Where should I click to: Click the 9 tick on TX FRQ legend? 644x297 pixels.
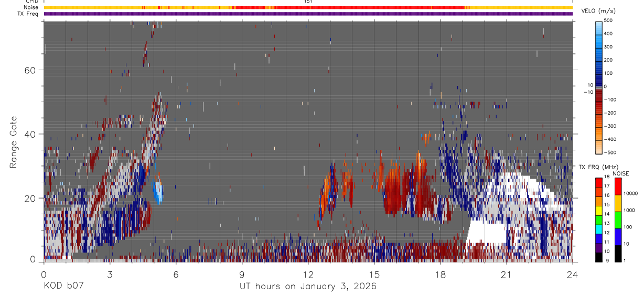pyautogui.click(x=606, y=261)
